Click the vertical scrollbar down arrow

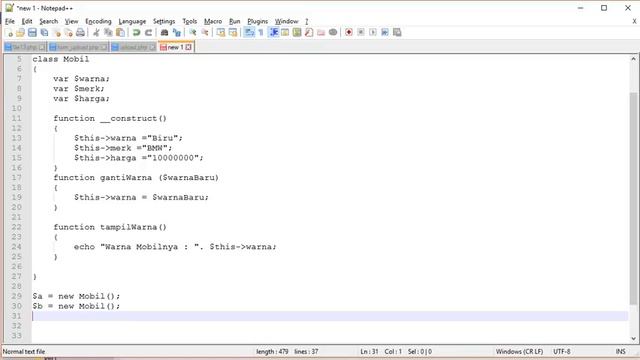(x=633, y=338)
